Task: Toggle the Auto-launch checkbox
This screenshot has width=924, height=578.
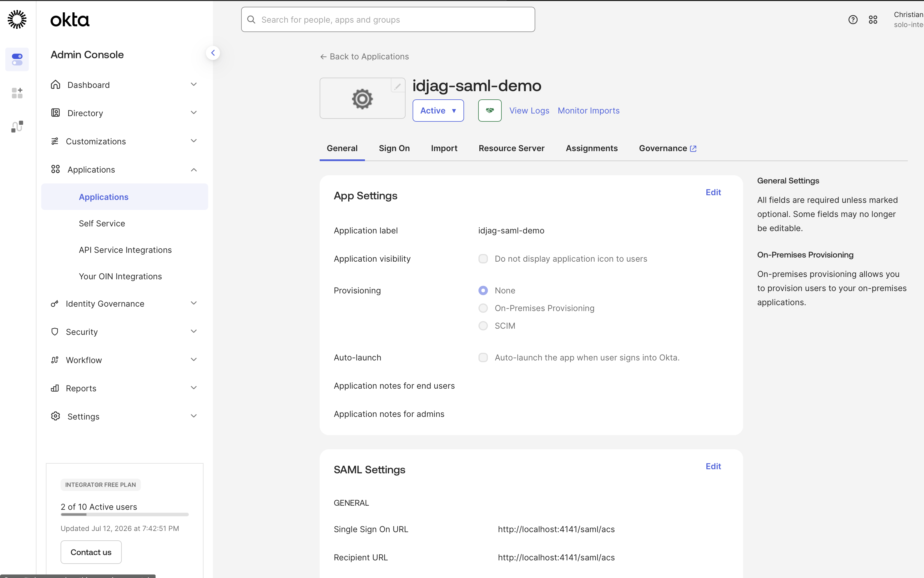Action: click(483, 358)
